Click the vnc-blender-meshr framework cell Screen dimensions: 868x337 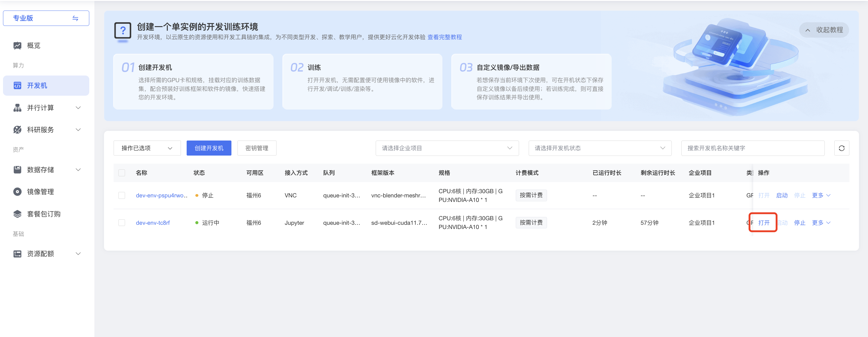[398, 196]
